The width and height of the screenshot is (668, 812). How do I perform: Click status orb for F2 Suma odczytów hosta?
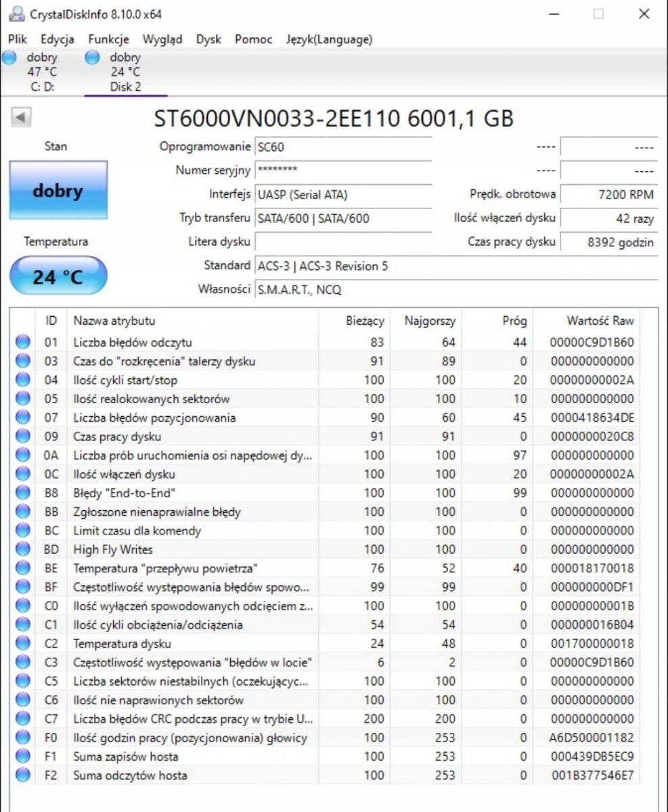pos(23,775)
